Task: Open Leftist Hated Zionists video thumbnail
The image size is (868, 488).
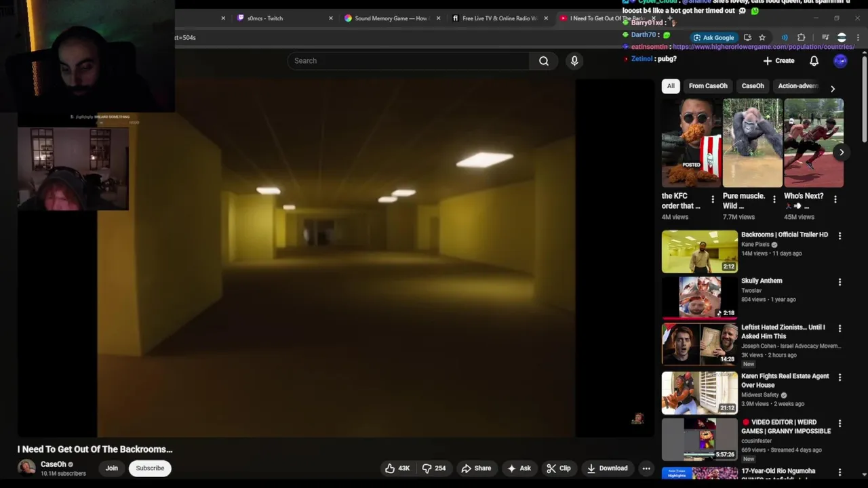Action: tap(700, 344)
